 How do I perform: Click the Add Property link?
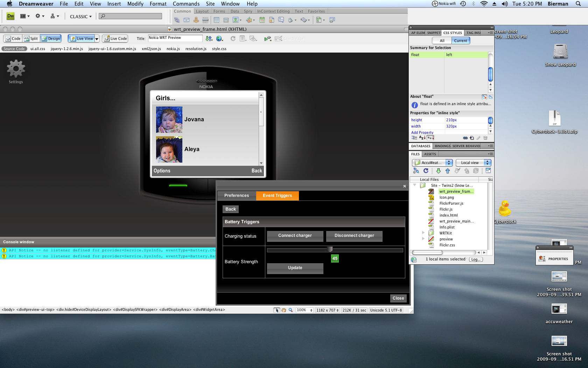[422, 132]
